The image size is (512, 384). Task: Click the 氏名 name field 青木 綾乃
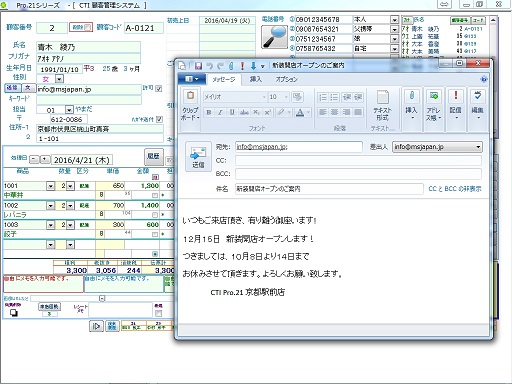[88, 47]
